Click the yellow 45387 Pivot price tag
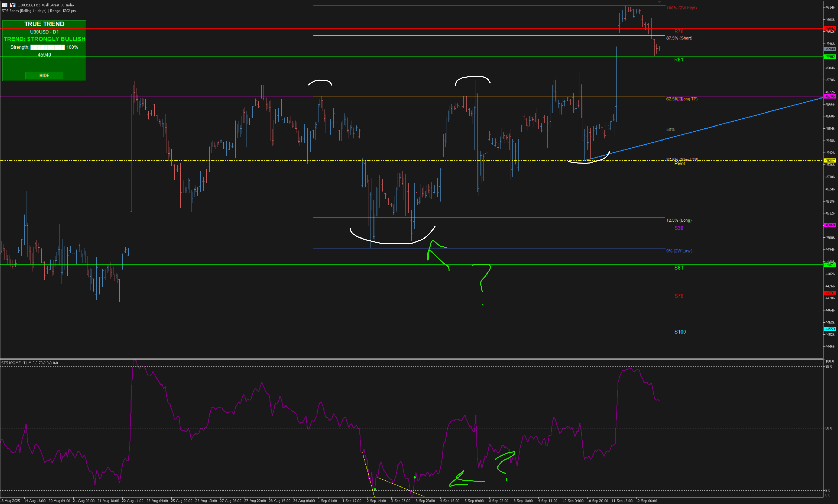838x504 pixels. (830, 160)
